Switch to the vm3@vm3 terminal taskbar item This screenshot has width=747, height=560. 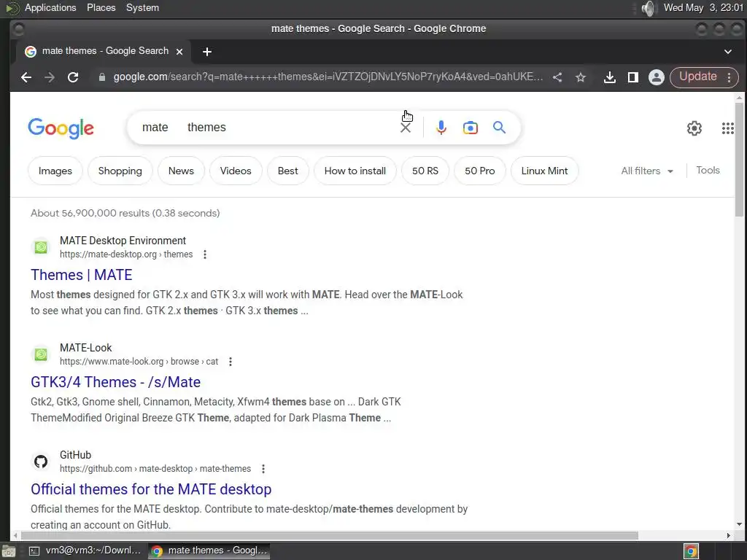[85, 551]
